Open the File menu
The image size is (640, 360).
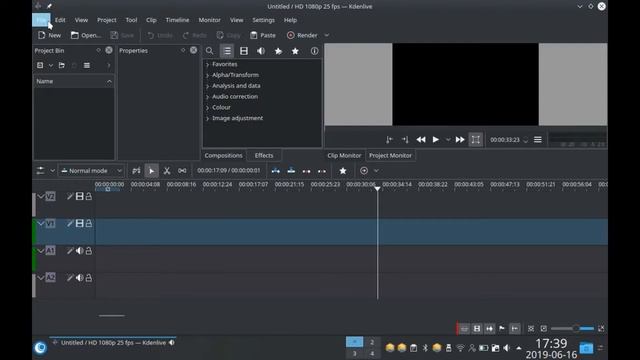pyautogui.click(x=41, y=20)
